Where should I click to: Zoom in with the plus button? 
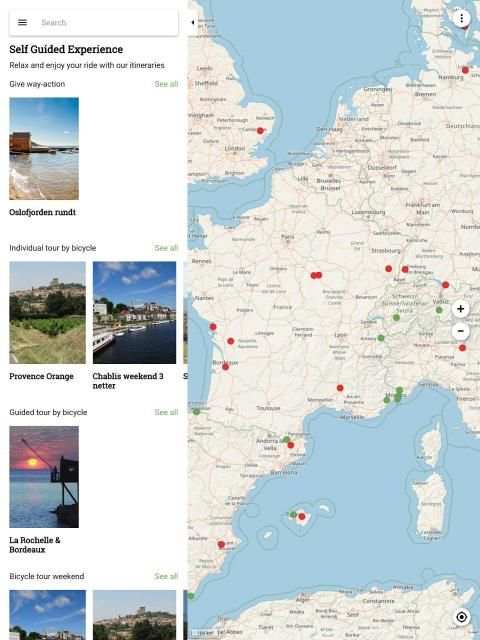[x=460, y=309]
